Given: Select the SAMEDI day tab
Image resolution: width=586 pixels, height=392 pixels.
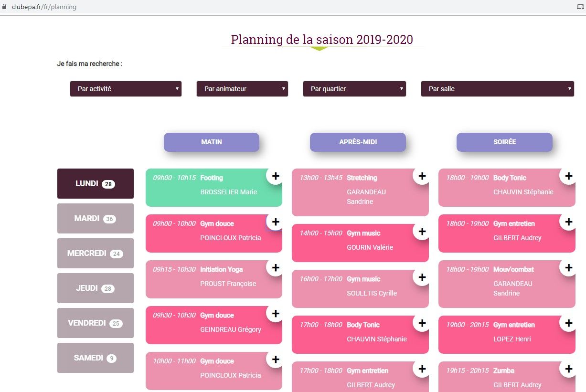Looking at the screenshot, I should point(95,358).
